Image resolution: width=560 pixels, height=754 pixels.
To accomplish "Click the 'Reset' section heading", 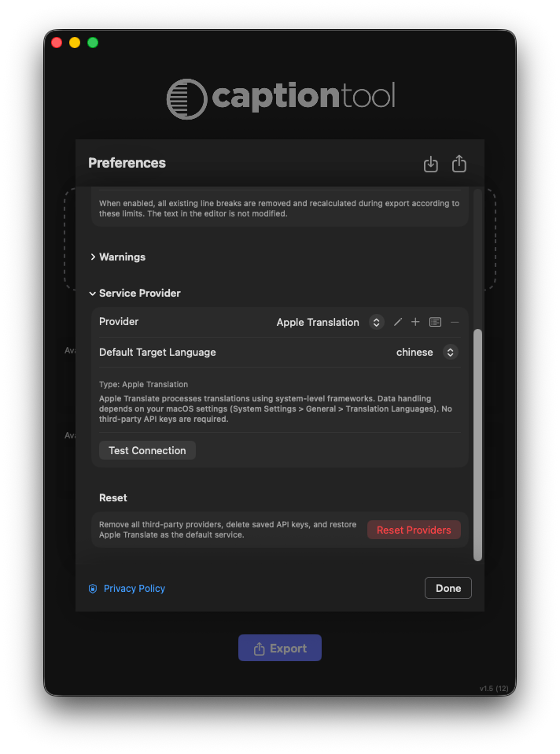I will click(x=113, y=498).
